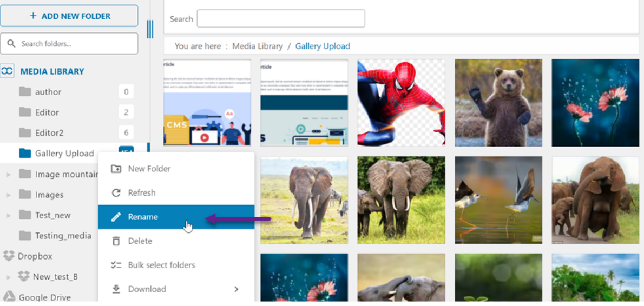Click the Editor2 folder icon
The height and width of the screenshot is (306, 644).
coord(25,132)
